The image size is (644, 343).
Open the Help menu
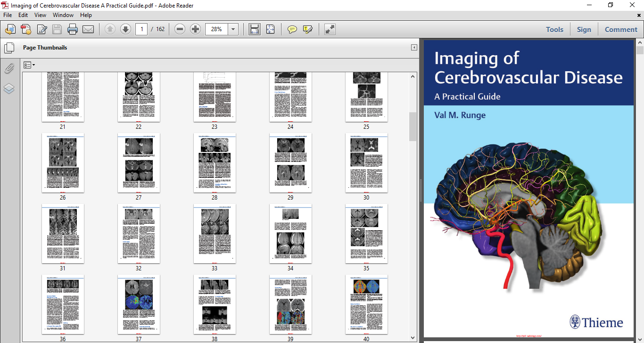coord(86,15)
